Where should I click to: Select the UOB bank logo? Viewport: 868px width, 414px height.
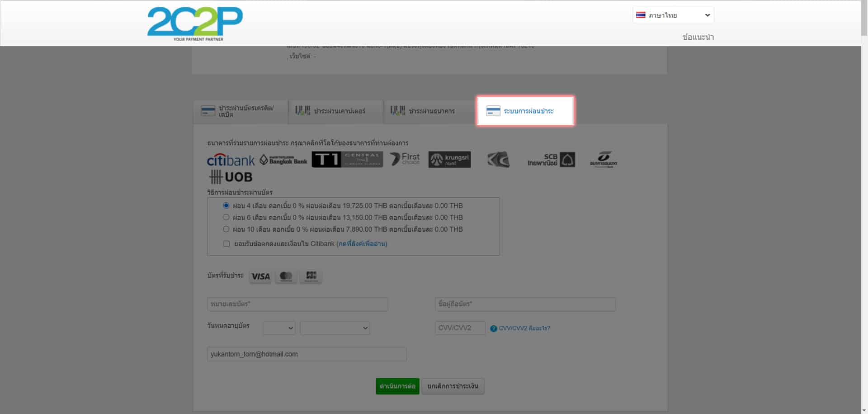(231, 177)
